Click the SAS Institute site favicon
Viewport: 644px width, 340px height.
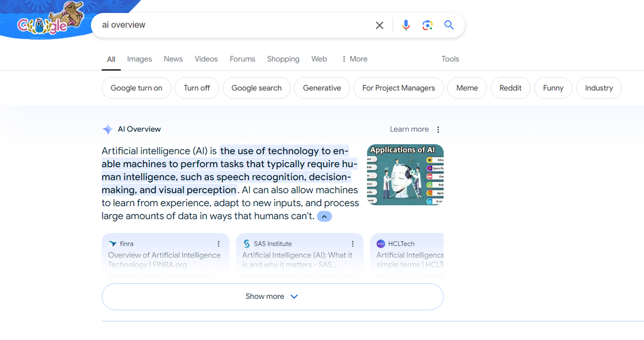coord(247,243)
